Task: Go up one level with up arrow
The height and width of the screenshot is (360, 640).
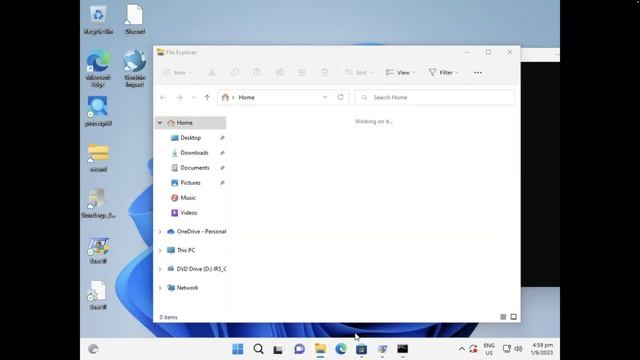Action: tap(207, 98)
